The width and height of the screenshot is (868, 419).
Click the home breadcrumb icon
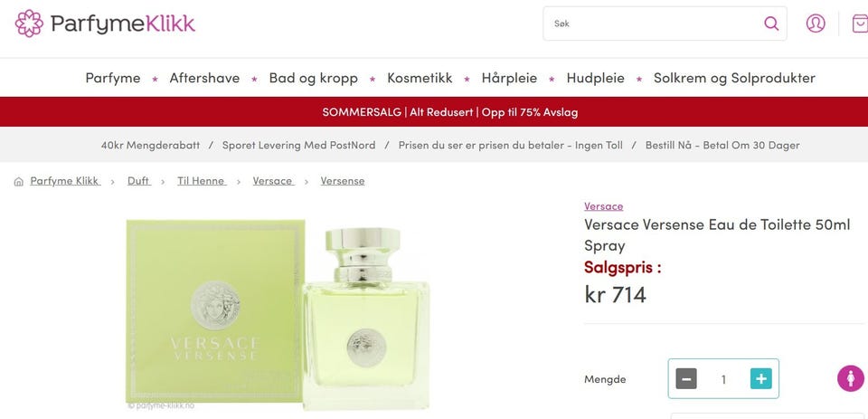pyautogui.click(x=19, y=182)
